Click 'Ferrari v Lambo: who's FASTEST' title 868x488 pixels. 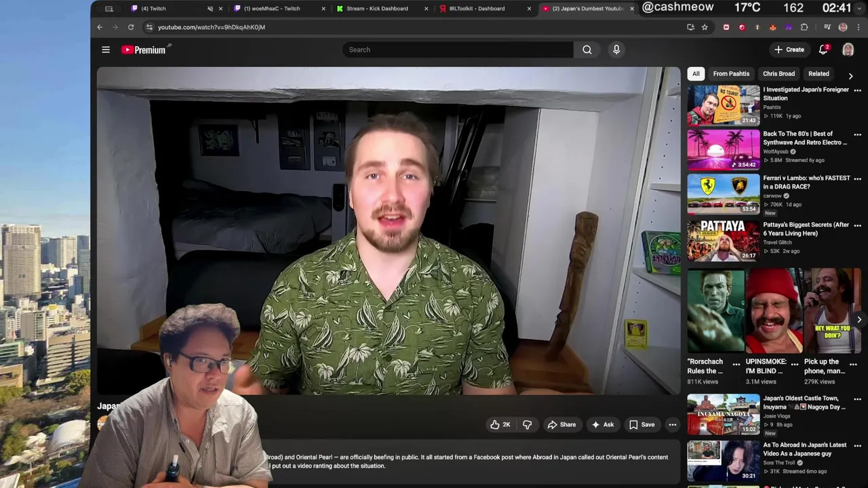(806, 182)
